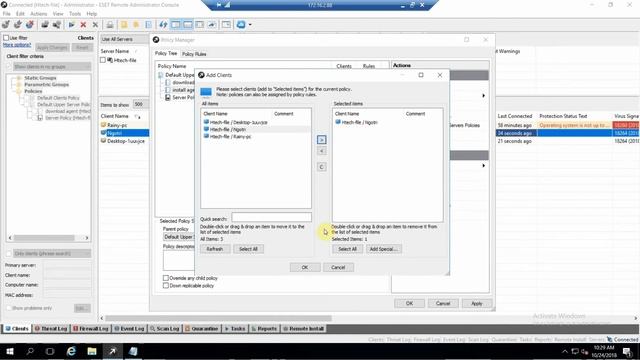The height and width of the screenshot is (360, 640).
Task: Toggle checkbox beside Only clients filter
Action: click(x=9, y=253)
